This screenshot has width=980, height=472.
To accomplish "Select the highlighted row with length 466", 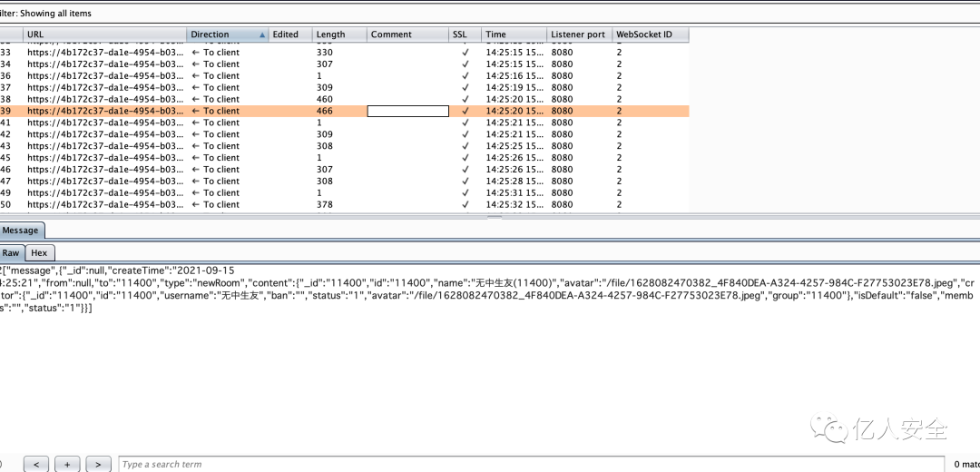I will click(x=345, y=111).
